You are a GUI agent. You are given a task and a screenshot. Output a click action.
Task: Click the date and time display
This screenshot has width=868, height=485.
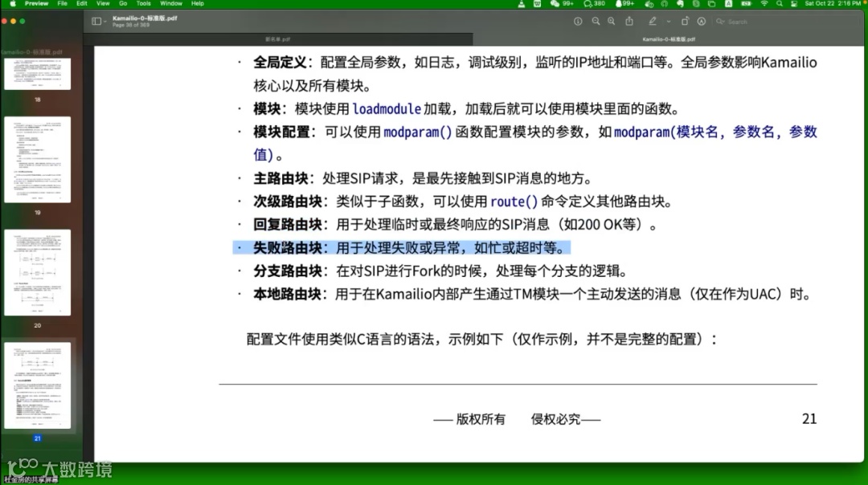pyautogui.click(x=833, y=4)
